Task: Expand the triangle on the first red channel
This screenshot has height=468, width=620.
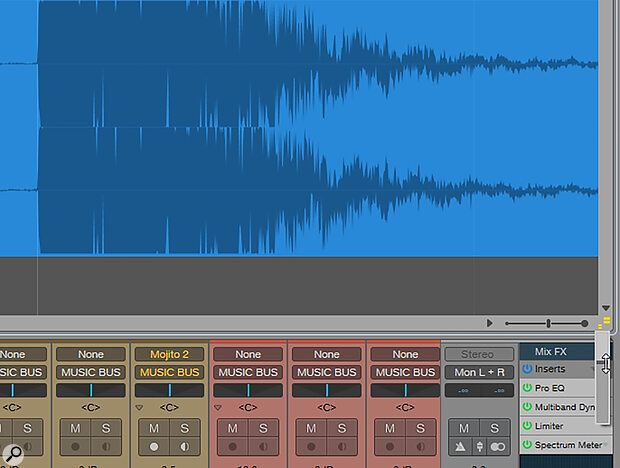Action: coord(218,408)
